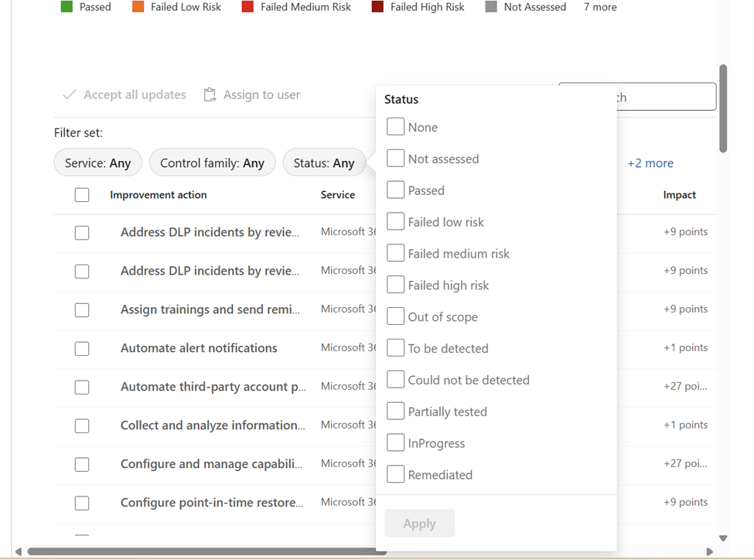Viewport: 754px width, 560px height.
Task: Open the Control family: Any filter dropdown
Action: click(x=212, y=162)
